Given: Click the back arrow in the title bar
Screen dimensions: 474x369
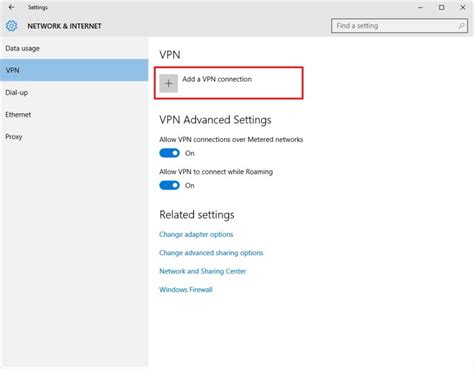Looking at the screenshot, I should click(x=12, y=7).
